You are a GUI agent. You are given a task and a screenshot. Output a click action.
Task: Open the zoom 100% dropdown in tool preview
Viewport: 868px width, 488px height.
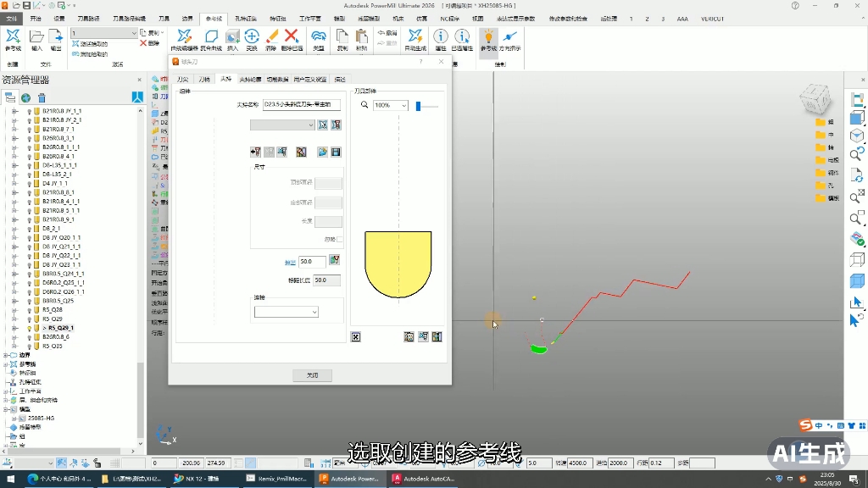point(404,105)
